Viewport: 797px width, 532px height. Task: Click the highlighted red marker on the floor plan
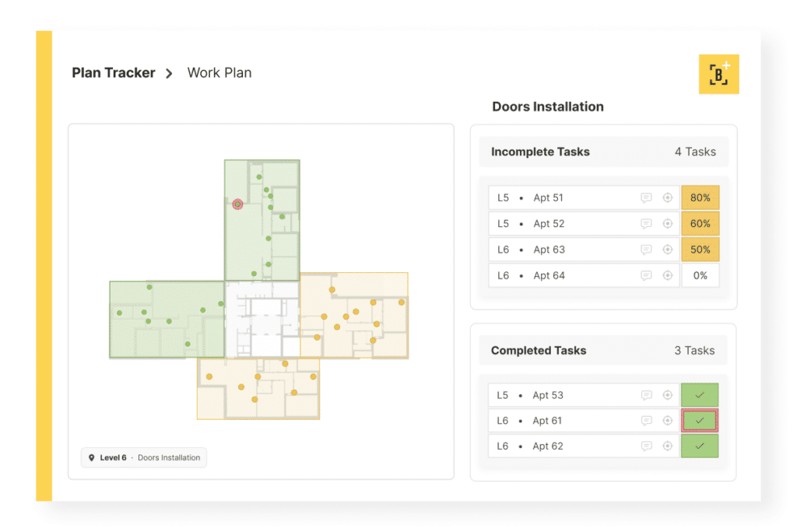(236, 205)
